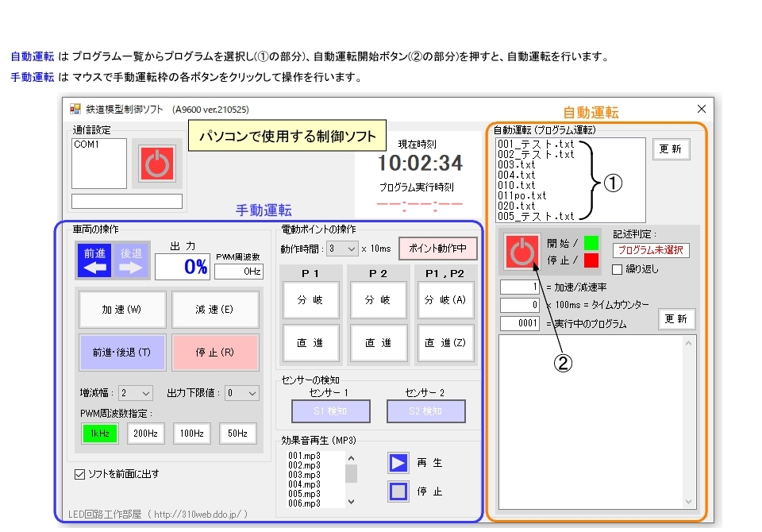Click the 実行中のプログラム number field
Viewport: 762px width, 532px height.
[519, 323]
